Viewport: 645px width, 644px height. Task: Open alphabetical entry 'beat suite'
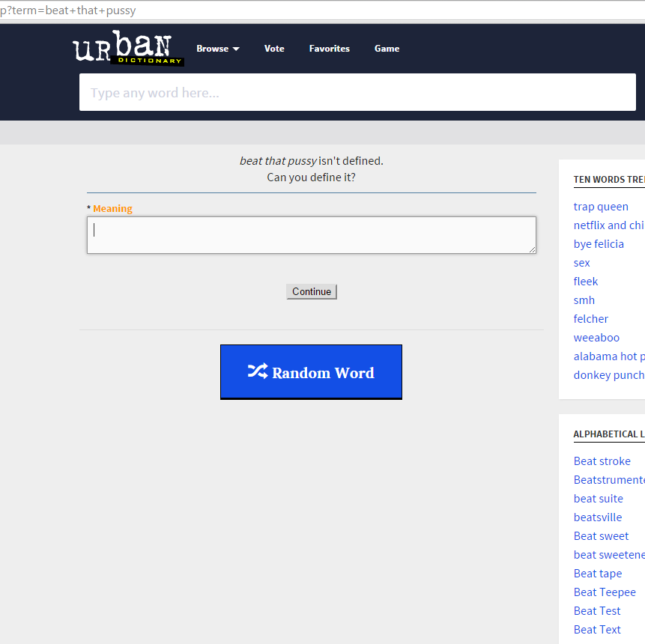pyautogui.click(x=598, y=499)
